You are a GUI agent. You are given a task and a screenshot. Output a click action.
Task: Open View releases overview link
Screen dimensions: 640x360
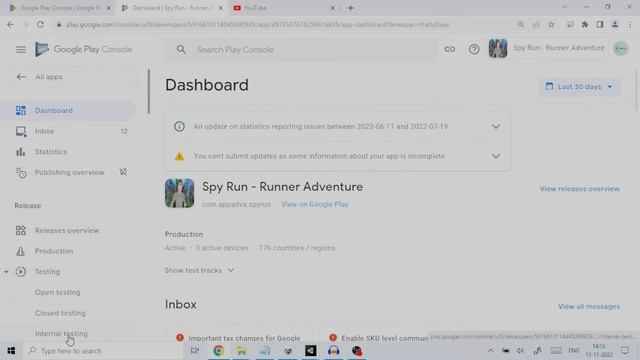pyautogui.click(x=580, y=189)
